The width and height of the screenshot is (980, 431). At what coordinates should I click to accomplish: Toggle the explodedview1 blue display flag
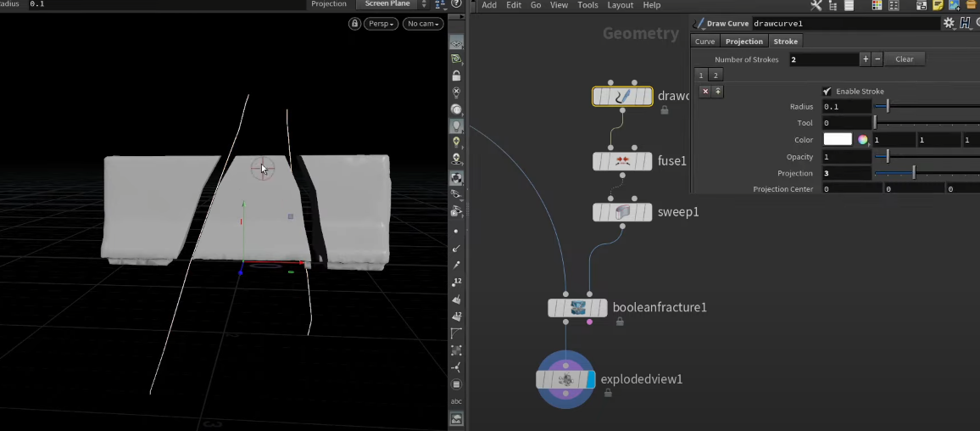coord(591,379)
